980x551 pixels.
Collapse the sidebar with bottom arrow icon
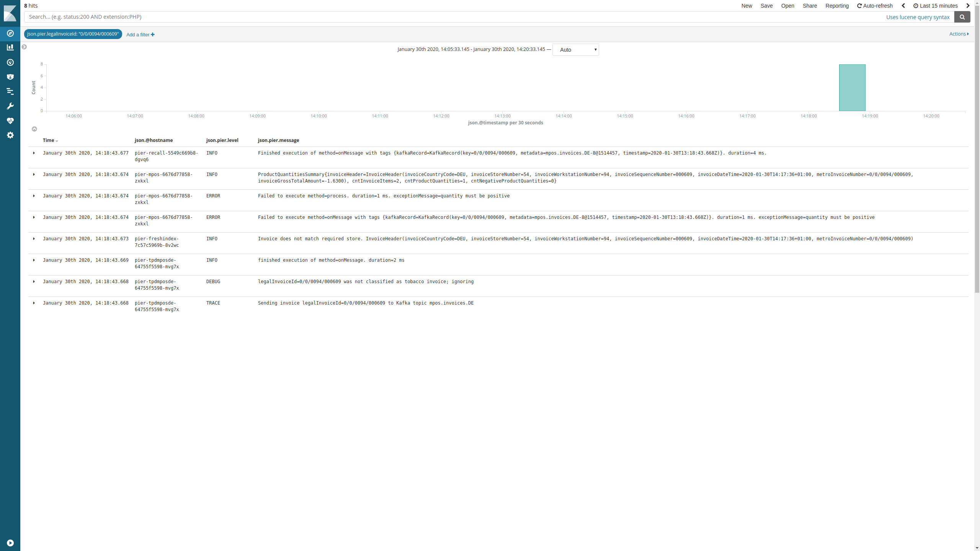click(x=10, y=543)
